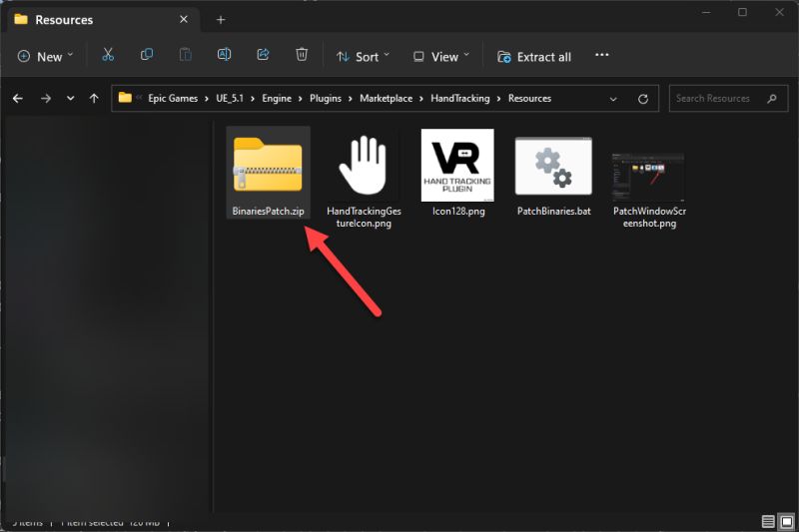Expand address bar history dropdown
799x532 pixels.
(613, 99)
